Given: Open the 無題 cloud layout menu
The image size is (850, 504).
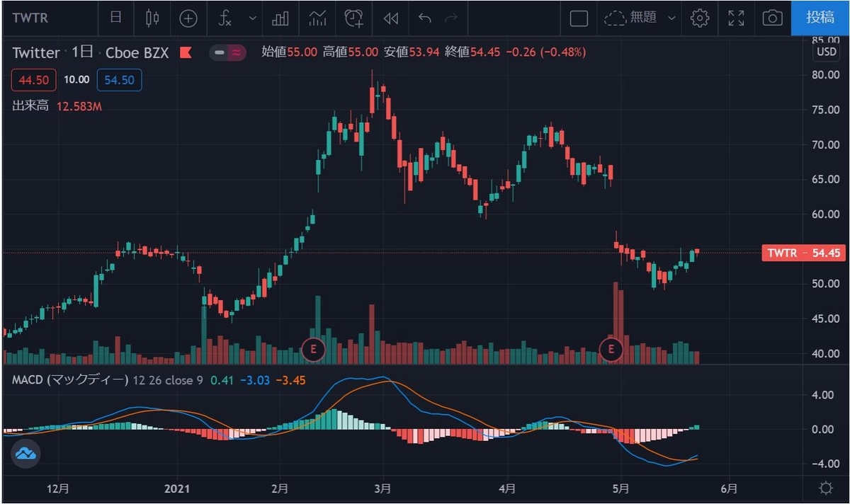Looking at the screenshot, I should coord(640,18).
